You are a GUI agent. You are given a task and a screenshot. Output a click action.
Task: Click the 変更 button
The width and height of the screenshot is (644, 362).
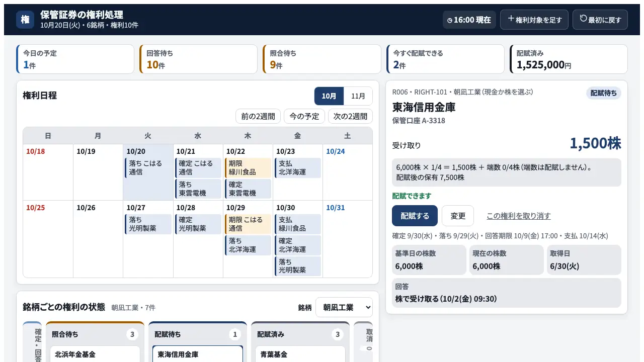click(x=458, y=216)
